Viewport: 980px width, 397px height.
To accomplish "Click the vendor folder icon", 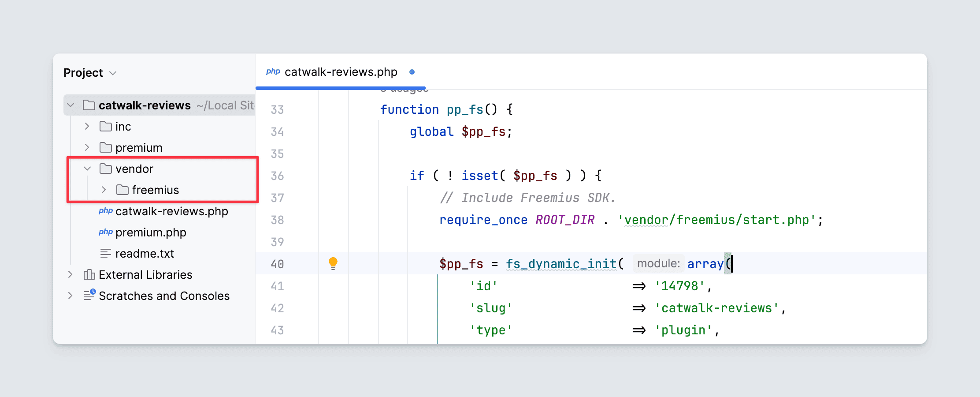I will pyautogui.click(x=106, y=169).
